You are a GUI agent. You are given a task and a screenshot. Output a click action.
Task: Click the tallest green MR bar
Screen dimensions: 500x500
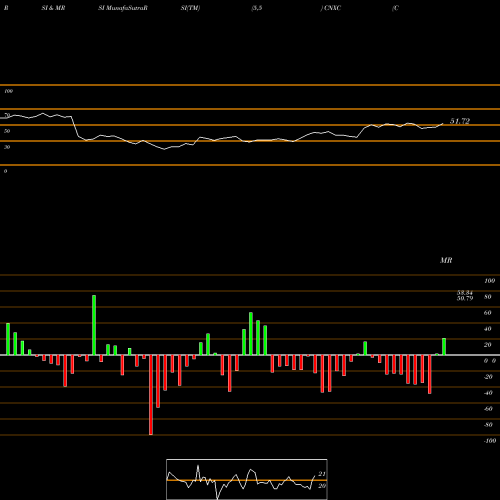coord(94,325)
